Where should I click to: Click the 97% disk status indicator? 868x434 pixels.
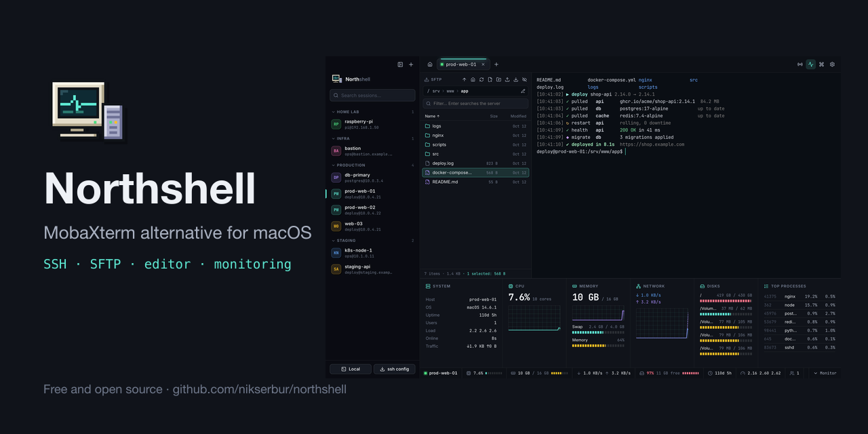(669, 373)
